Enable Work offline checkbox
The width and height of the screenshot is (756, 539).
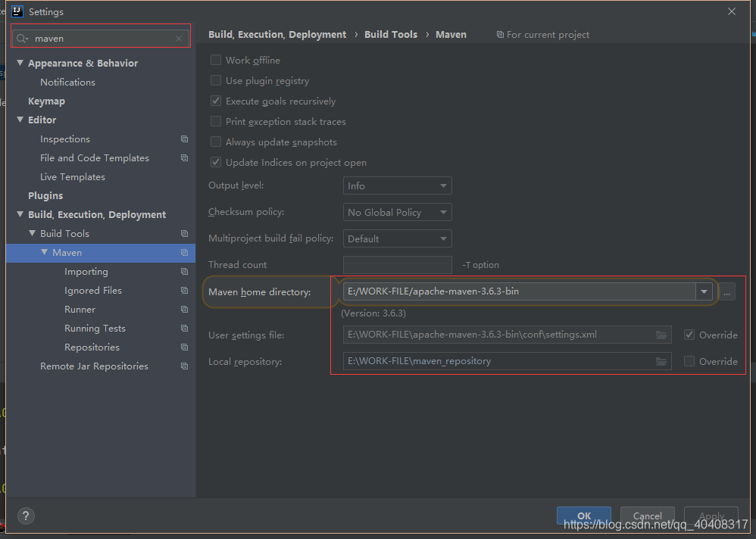(x=216, y=60)
